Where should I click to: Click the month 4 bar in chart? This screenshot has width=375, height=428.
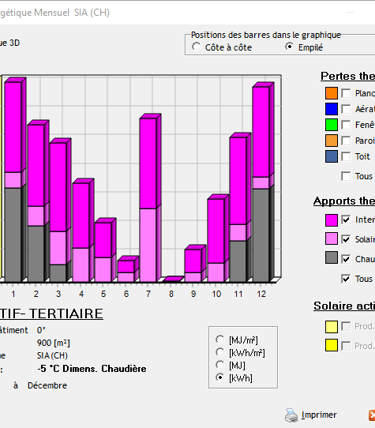[83, 231]
